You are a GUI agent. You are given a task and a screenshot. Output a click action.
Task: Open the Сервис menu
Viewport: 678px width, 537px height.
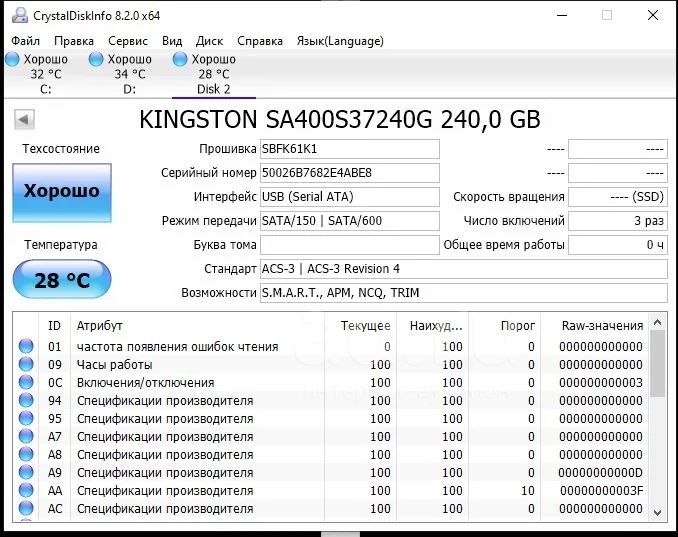[x=128, y=41]
